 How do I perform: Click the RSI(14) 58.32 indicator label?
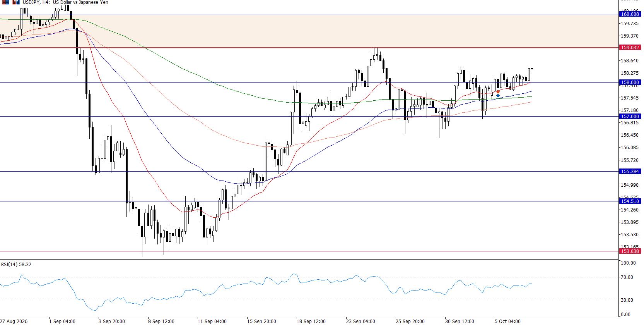(16, 265)
